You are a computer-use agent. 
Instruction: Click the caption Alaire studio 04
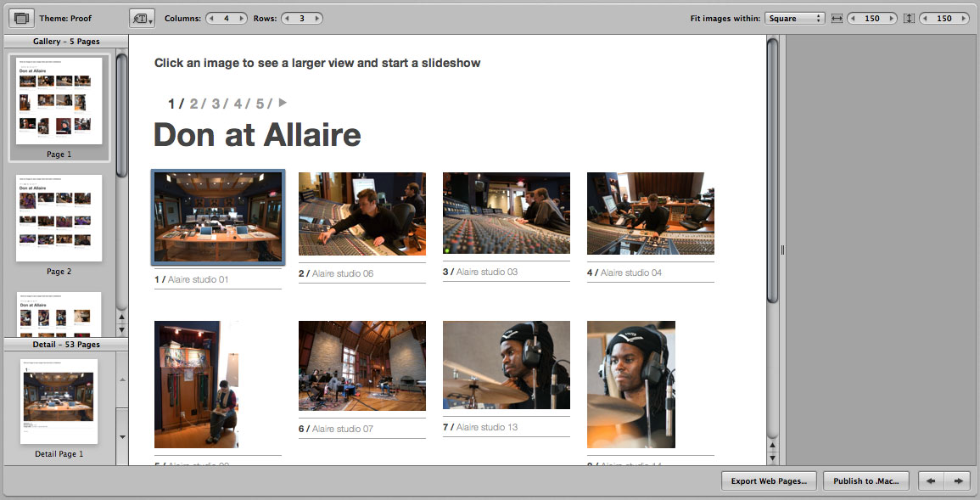point(631,272)
